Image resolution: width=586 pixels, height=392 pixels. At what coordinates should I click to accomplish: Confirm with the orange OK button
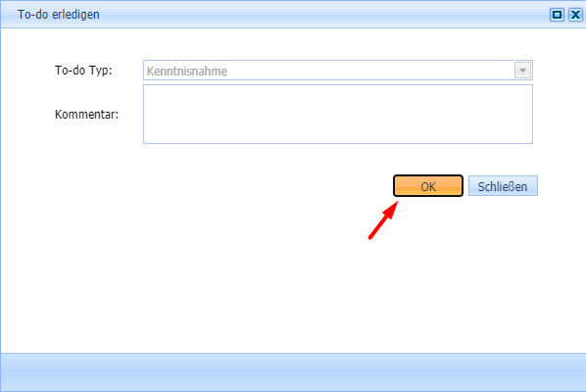tap(428, 186)
